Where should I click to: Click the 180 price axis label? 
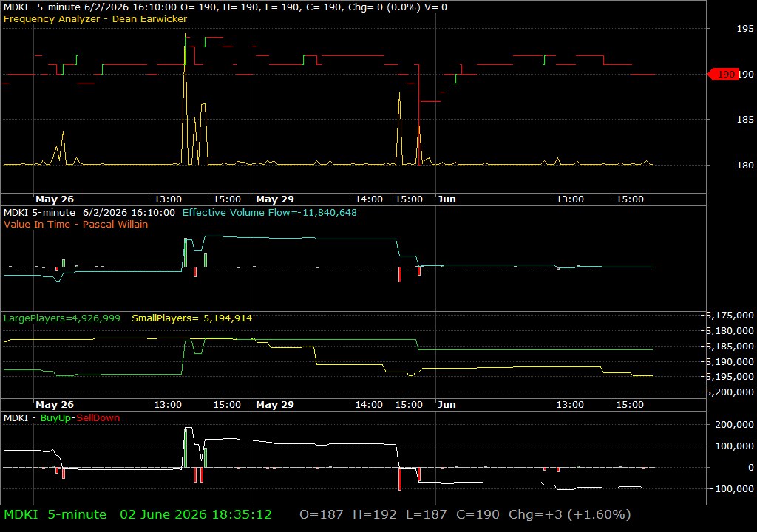click(x=745, y=165)
